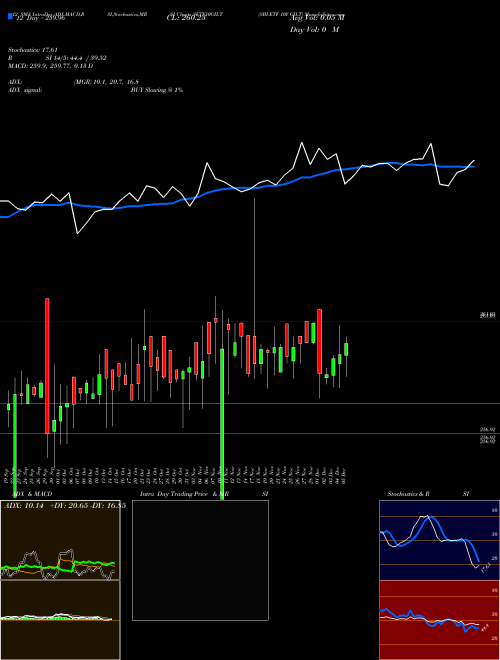Click the 'Stochastics & R' panel title
Screen dimensions: 500x660
coord(408,494)
